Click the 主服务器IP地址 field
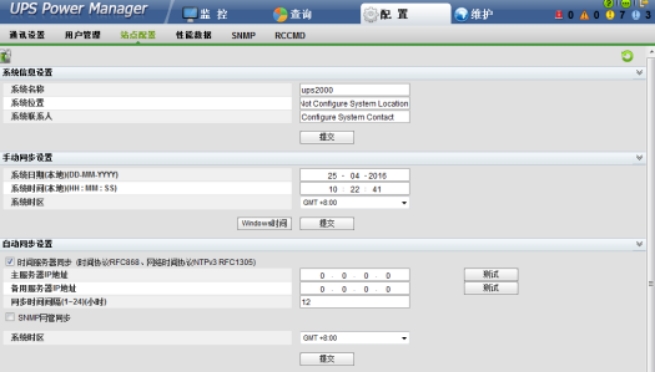655x373 pixels. click(x=354, y=275)
